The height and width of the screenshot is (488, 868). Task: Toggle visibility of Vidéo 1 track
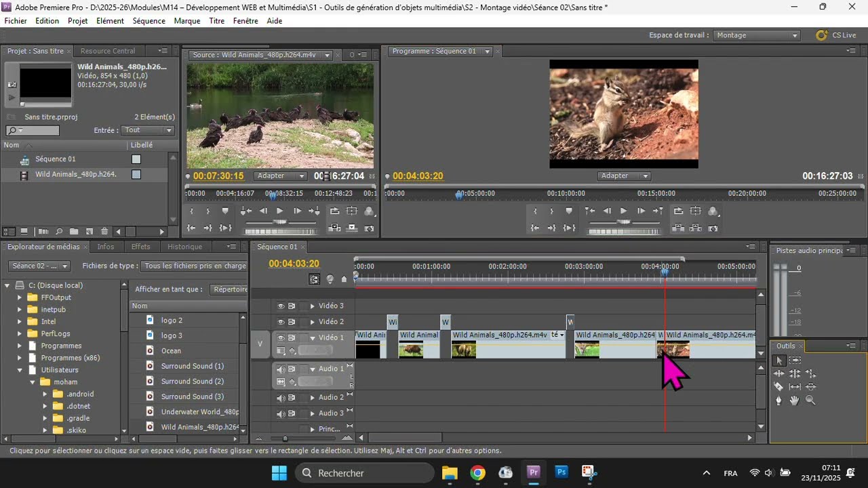[x=280, y=338]
